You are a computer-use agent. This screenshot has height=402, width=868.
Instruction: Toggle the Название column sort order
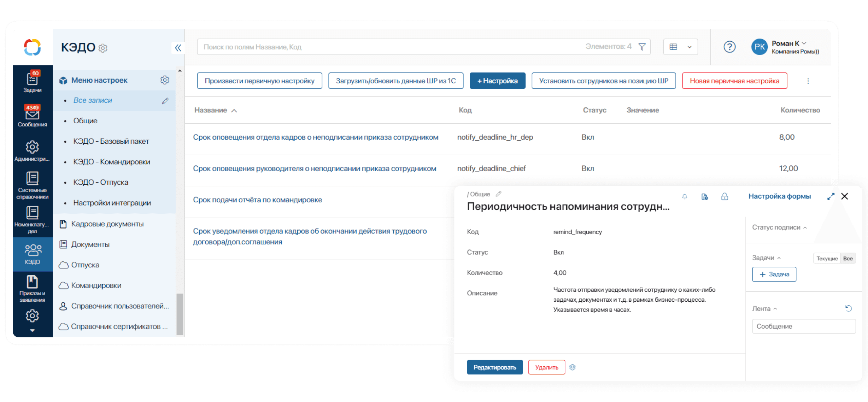234,110
